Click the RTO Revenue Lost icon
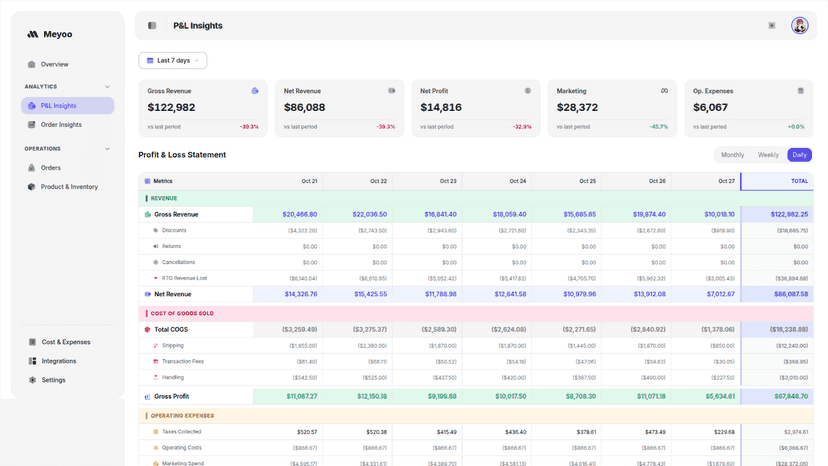This screenshot has height=466, width=828. pyautogui.click(x=156, y=278)
